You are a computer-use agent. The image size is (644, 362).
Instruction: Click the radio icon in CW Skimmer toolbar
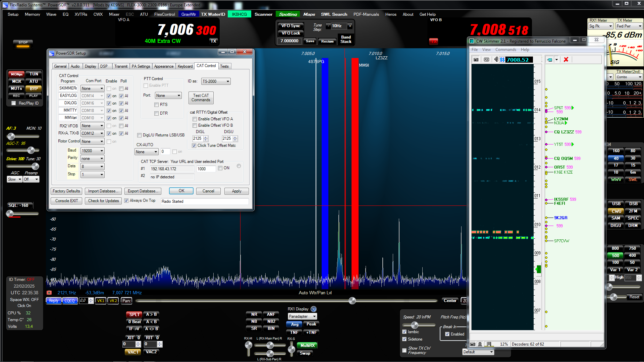(x=476, y=60)
